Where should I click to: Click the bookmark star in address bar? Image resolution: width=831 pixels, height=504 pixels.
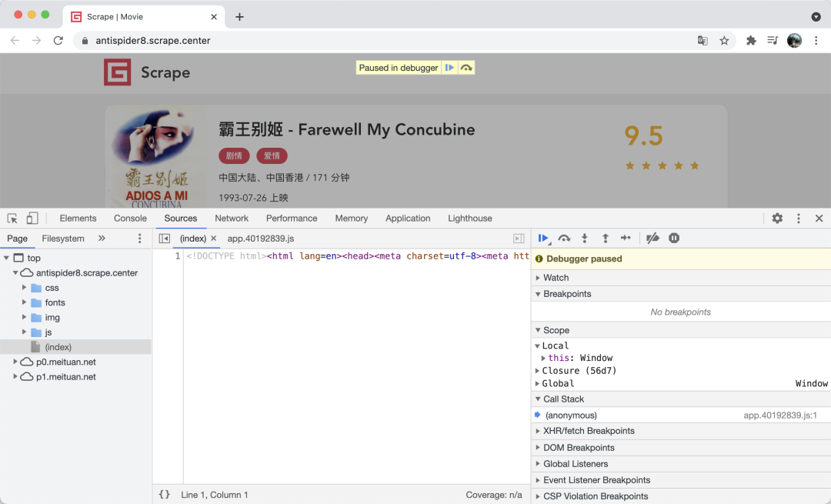pyautogui.click(x=724, y=41)
